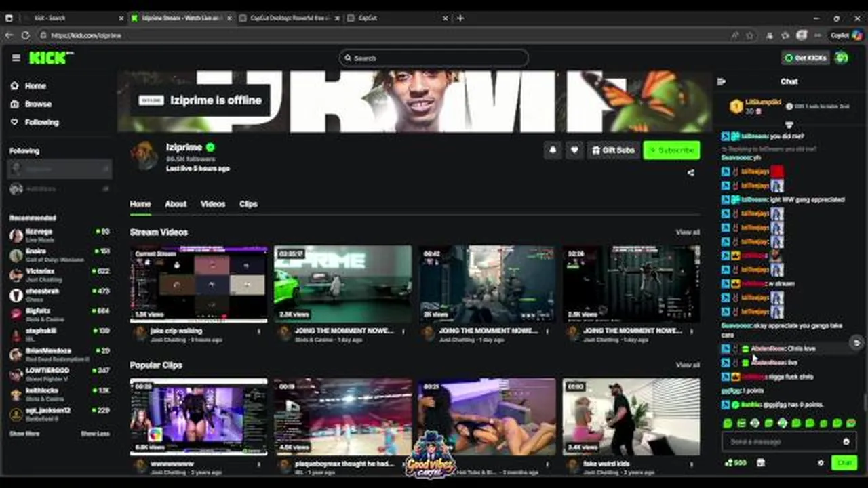The image size is (868, 488).
Task: Bookmark the page with star icon
Action: 750,35
